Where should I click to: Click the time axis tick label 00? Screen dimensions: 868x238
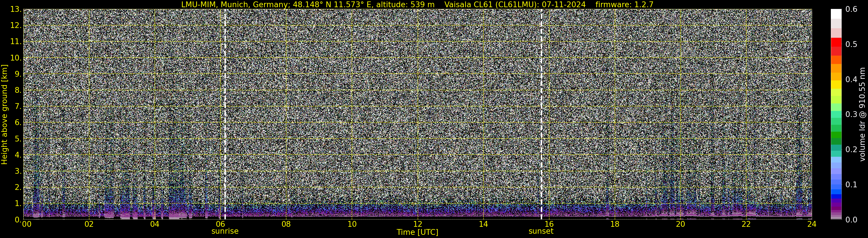(26, 224)
